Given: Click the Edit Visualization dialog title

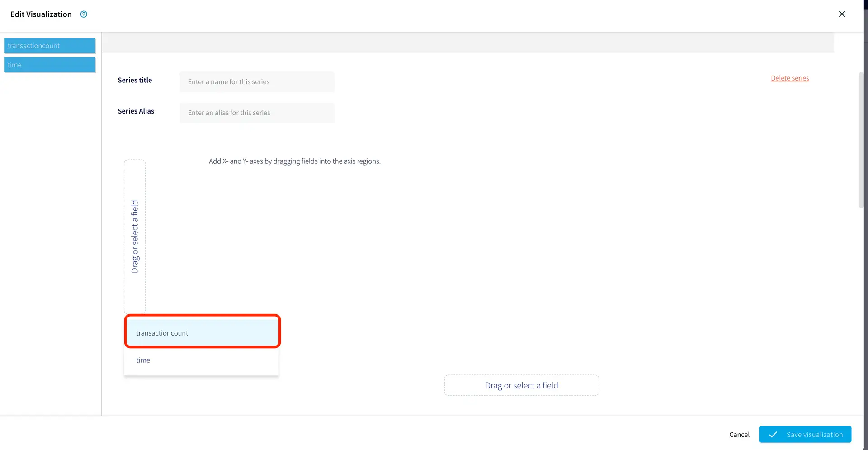Looking at the screenshot, I should [41, 14].
